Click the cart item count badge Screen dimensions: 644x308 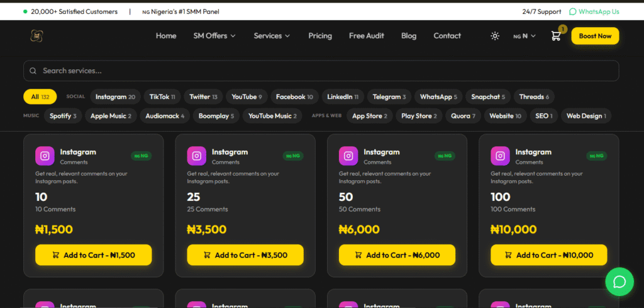point(563,29)
